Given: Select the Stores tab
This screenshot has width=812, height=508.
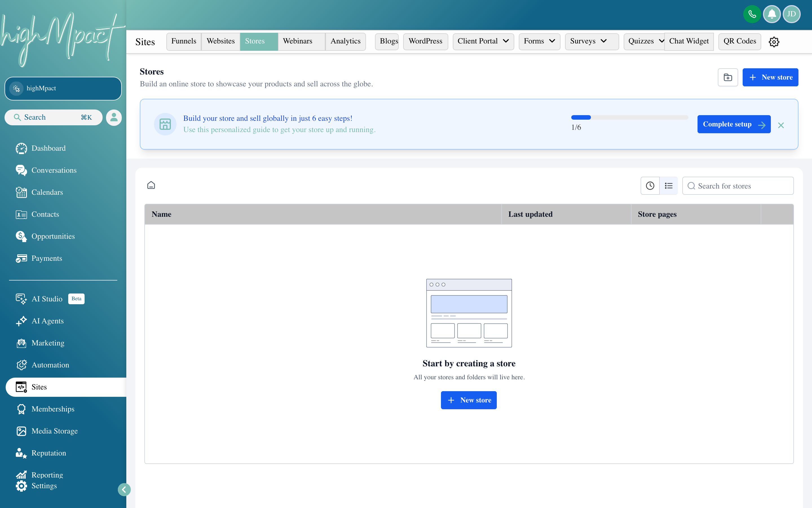Looking at the screenshot, I should click(x=259, y=41).
